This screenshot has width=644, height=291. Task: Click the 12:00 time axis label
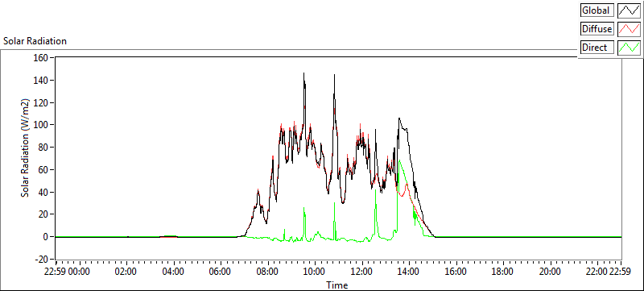(x=362, y=271)
